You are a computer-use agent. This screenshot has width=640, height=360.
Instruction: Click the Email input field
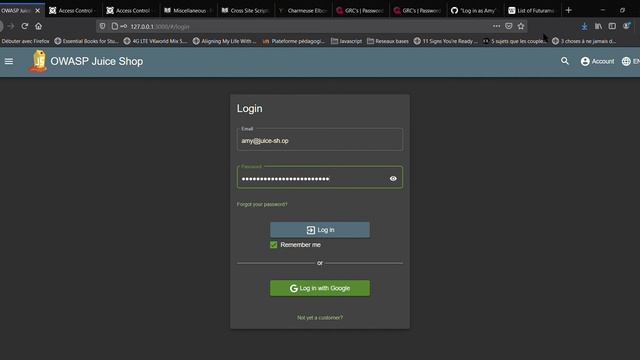pos(320,140)
